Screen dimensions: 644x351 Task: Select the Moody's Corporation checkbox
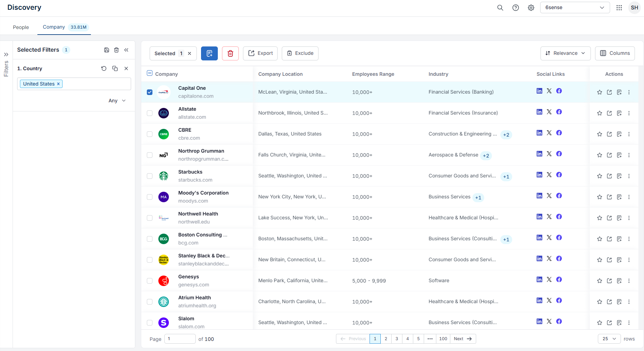(150, 197)
